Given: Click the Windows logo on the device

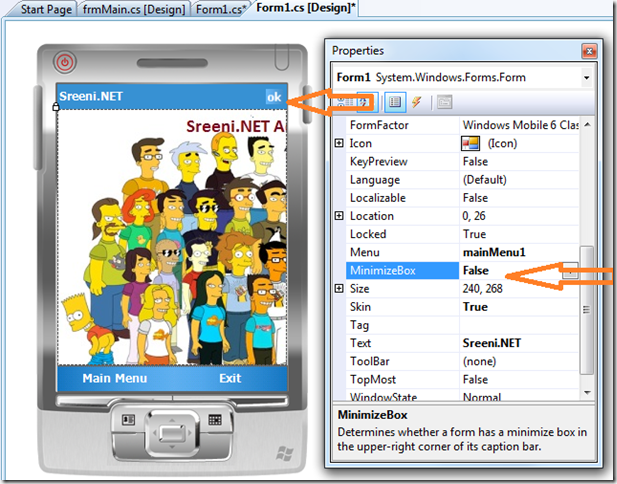Looking at the screenshot, I should pos(284,453).
